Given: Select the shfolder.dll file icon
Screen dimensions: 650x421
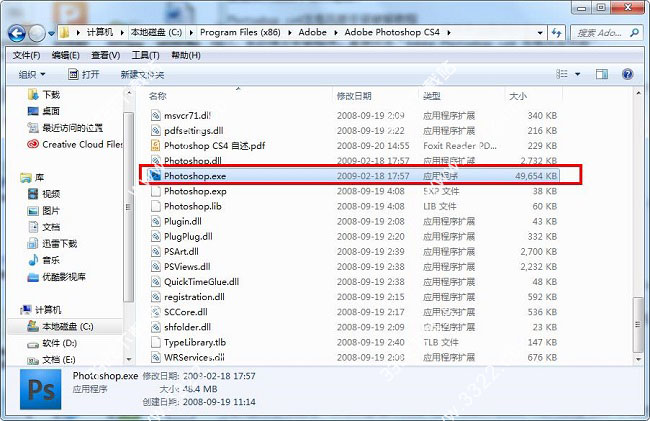Looking at the screenshot, I should pos(155,327).
